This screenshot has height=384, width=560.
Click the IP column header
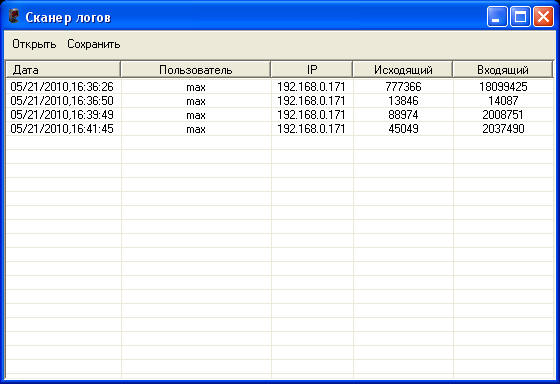point(311,69)
